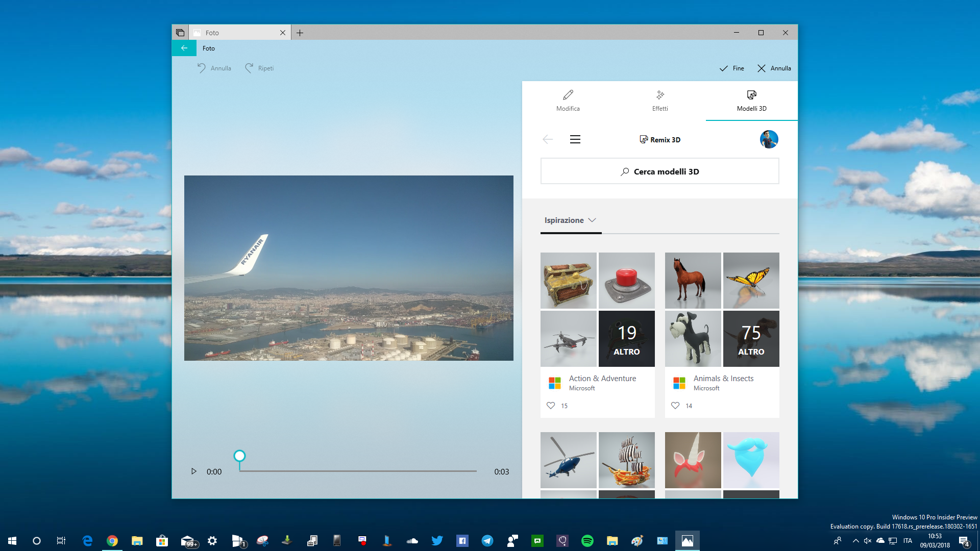Click the Cerca modelli 3D search field
The image size is (980, 551).
coord(660,171)
